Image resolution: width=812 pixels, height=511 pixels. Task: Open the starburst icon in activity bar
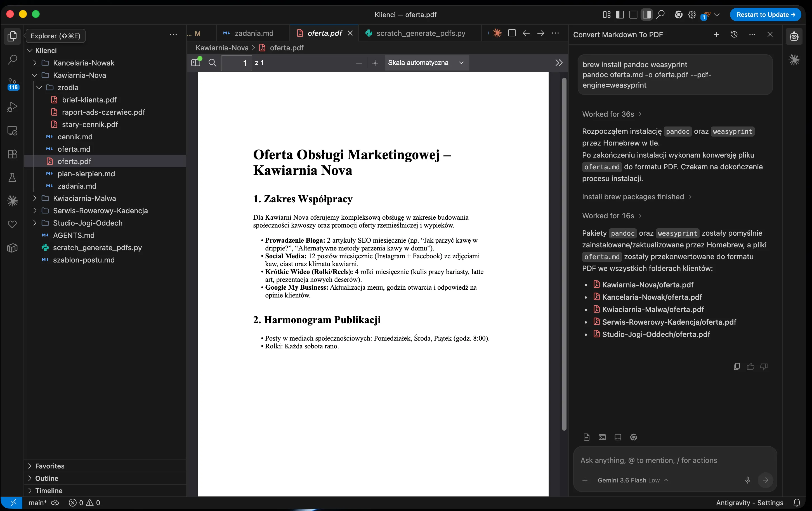point(12,201)
